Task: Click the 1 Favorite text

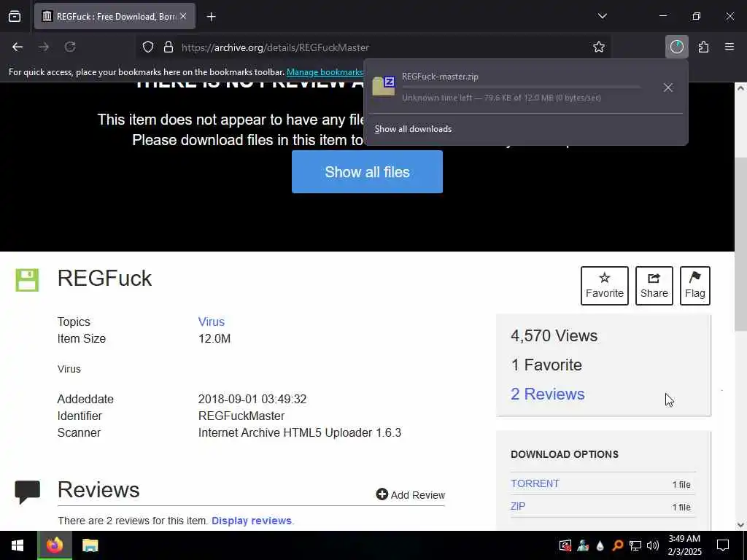Action: click(546, 365)
